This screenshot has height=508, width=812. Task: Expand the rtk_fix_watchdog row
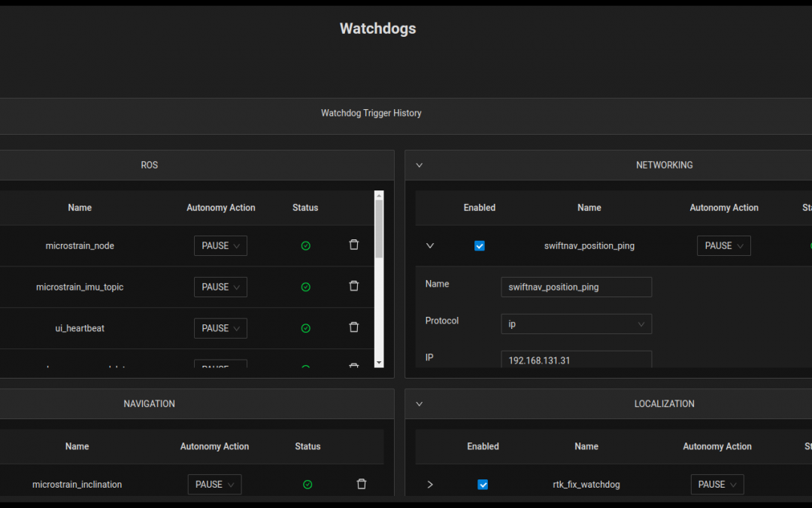pos(430,485)
